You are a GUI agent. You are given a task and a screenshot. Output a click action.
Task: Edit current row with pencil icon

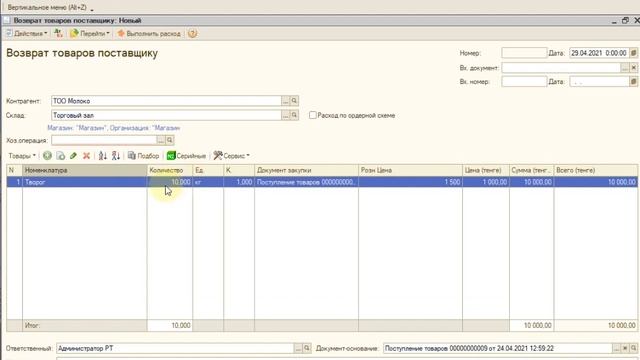[73, 156]
